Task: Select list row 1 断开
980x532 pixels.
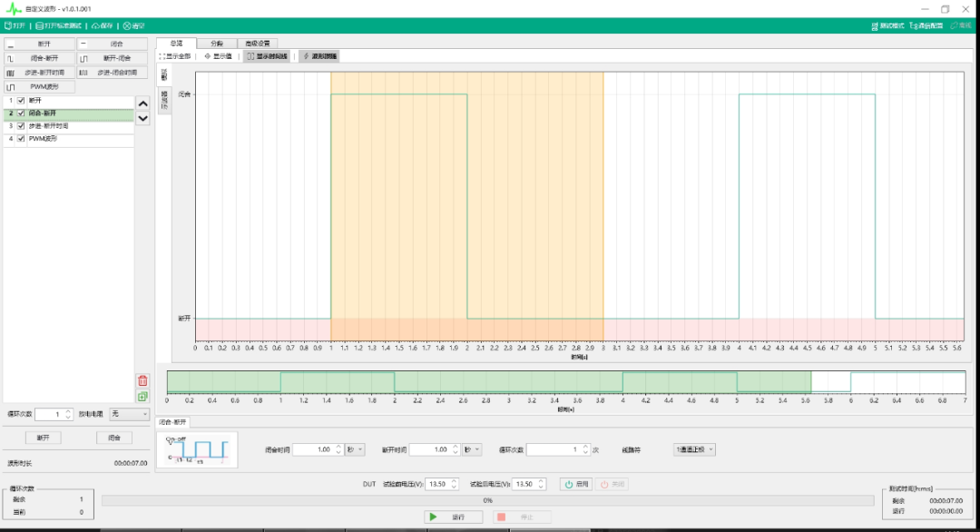Action: coord(69,101)
